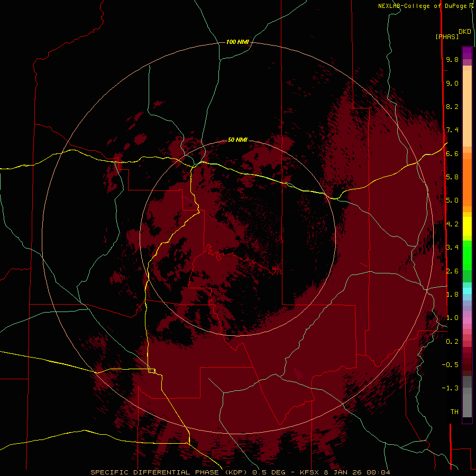Click the 1.0 value on the color scale

click(452, 318)
